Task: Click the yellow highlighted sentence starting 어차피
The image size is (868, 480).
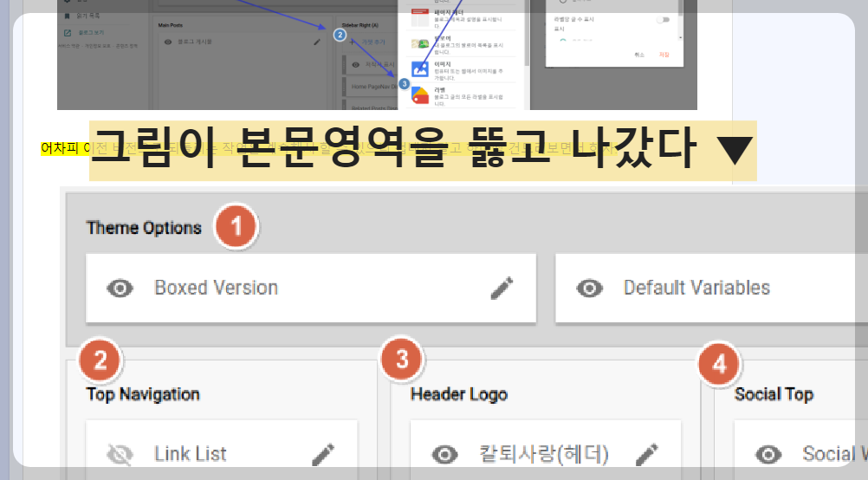Action: (x=329, y=148)
